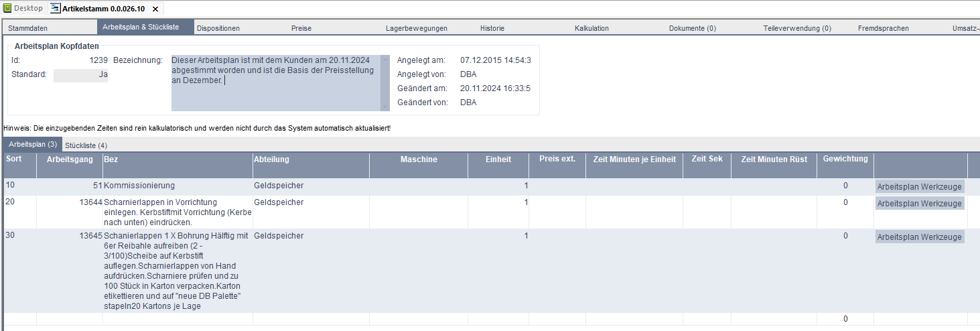Image resolution: width=980 pixels, height=331 pixels.
Task: Click Arbeitsplan Werkzeuge button for Arbeitsgang 13645
Action: click(x=919, y=237)
